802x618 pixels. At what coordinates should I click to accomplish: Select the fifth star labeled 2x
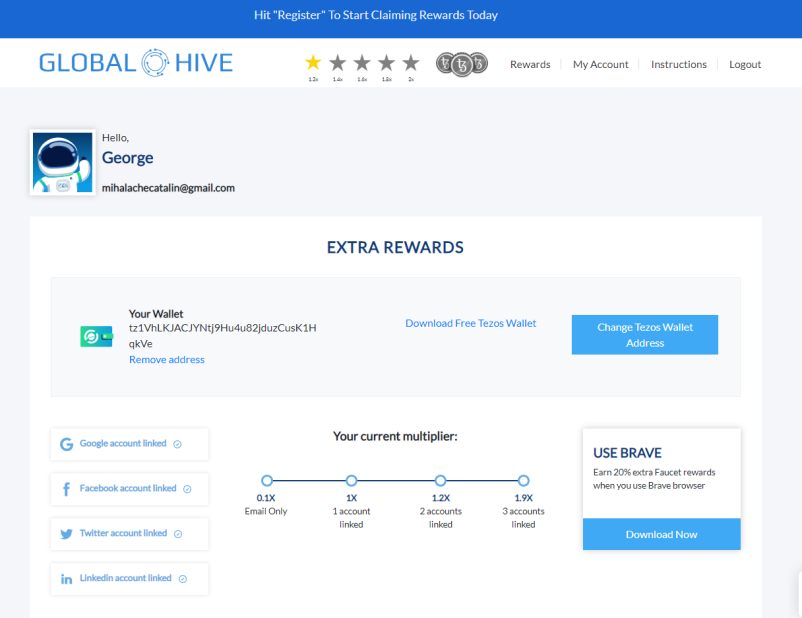(411, 63)
